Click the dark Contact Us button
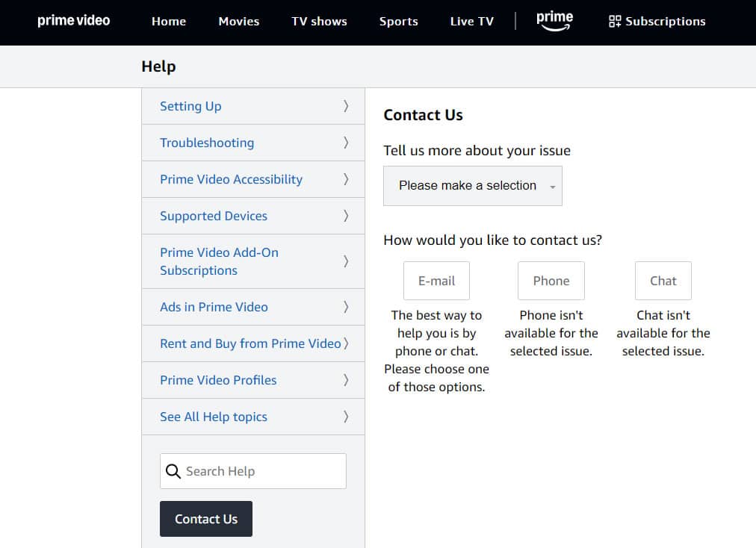 pyautogui.click(x=206, y=519)
